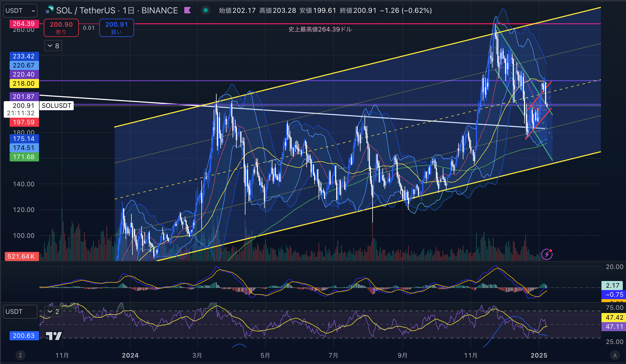Click the 200.91 買い buy button
The height and width of the screenshot is (364, 626).
116,28
